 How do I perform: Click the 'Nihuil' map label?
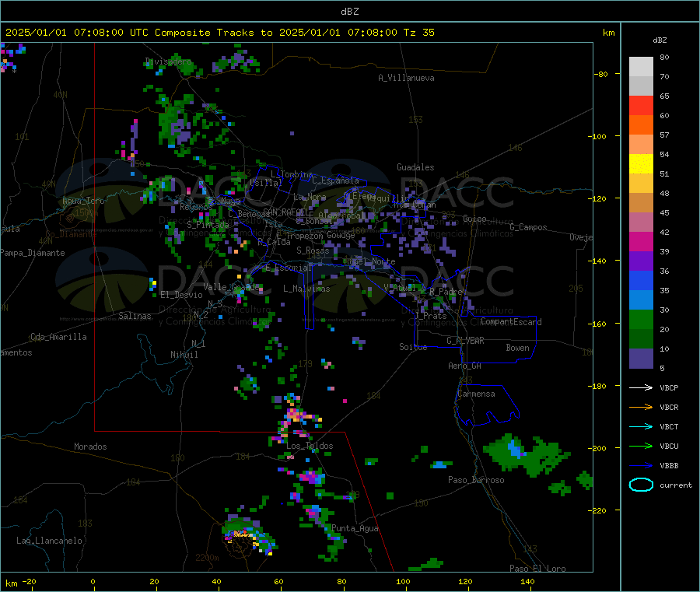pyautogui.click(x=184, y=355)
